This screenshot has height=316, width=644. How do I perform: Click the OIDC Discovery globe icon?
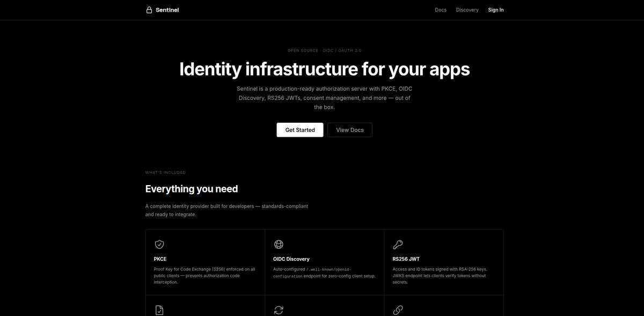coord(279,245)
